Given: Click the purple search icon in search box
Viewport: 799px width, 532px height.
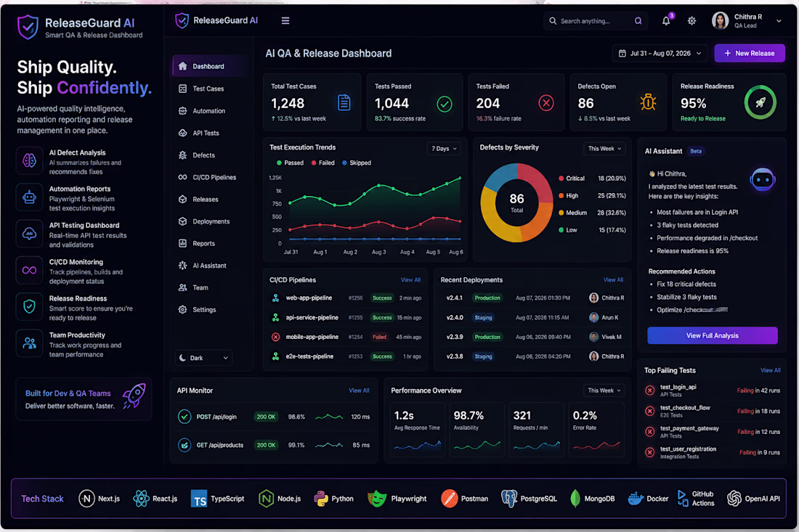Looking at the screenshot, I should coord(638,21).
